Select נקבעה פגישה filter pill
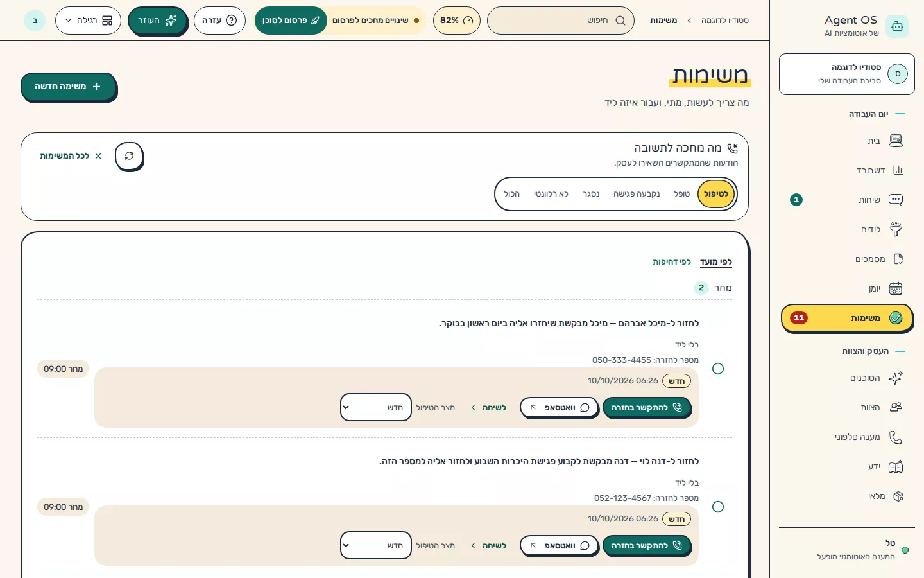 click(637, 194)
